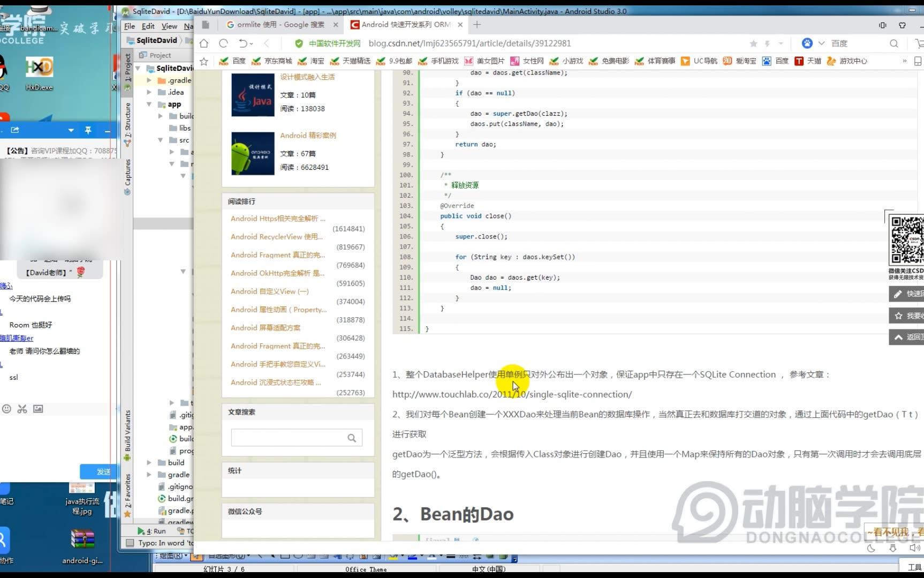Click the 返回顶部 arrow floating button
The image size is (924, 578).
tap(906, 337)
